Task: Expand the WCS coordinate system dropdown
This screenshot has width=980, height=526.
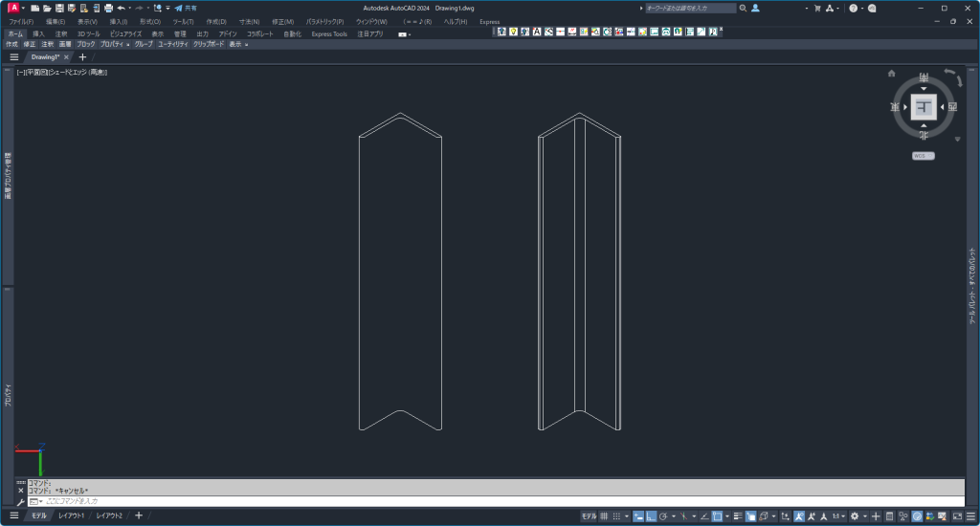Action: pyautogui.click(x=923, y=155)
